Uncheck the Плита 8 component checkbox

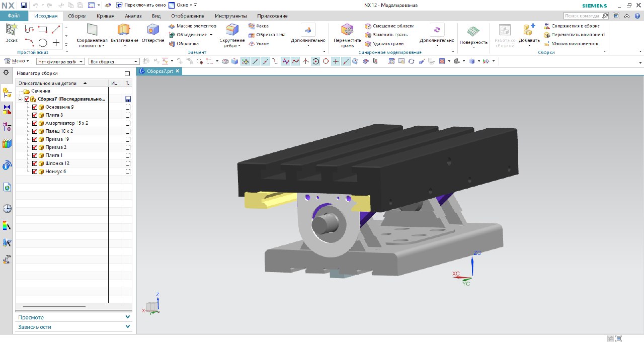click(x=35, y=115)
